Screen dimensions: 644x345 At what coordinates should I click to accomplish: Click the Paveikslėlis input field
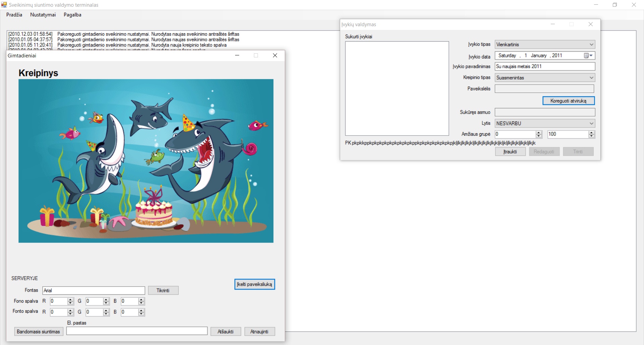pyautogui.click(x=544, y=89)
